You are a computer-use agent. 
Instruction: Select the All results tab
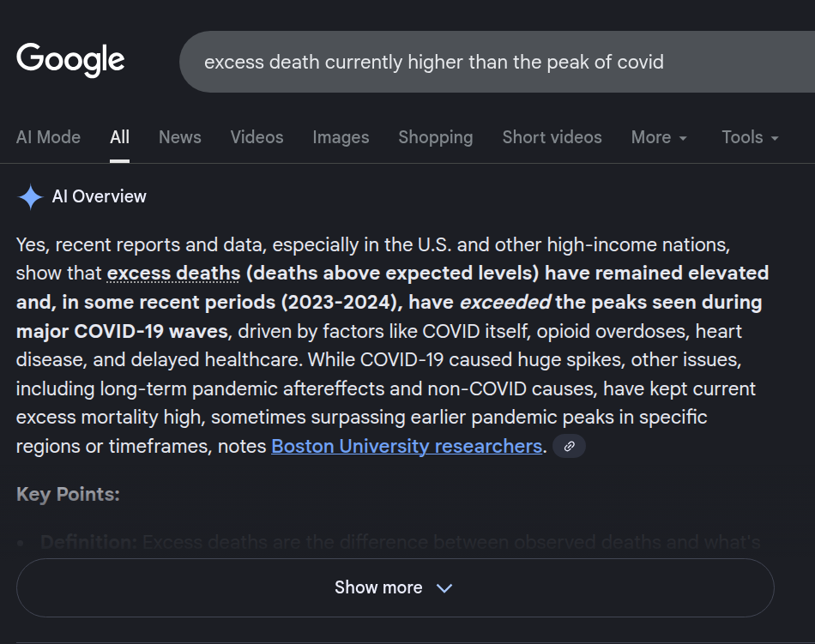point(119,137)
